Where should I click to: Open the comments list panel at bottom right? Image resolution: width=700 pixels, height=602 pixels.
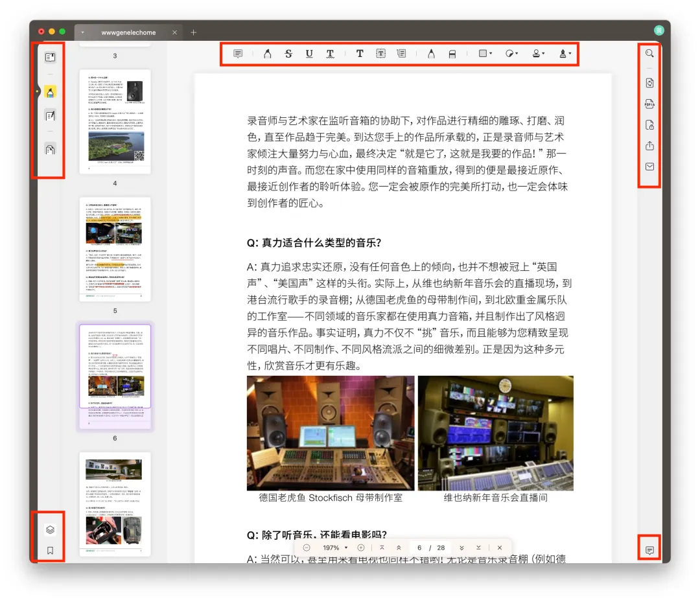point(649,550)
